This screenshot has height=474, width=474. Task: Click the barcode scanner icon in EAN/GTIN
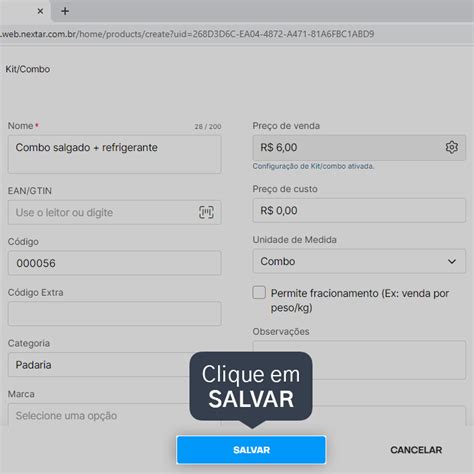tap(206, 212)
